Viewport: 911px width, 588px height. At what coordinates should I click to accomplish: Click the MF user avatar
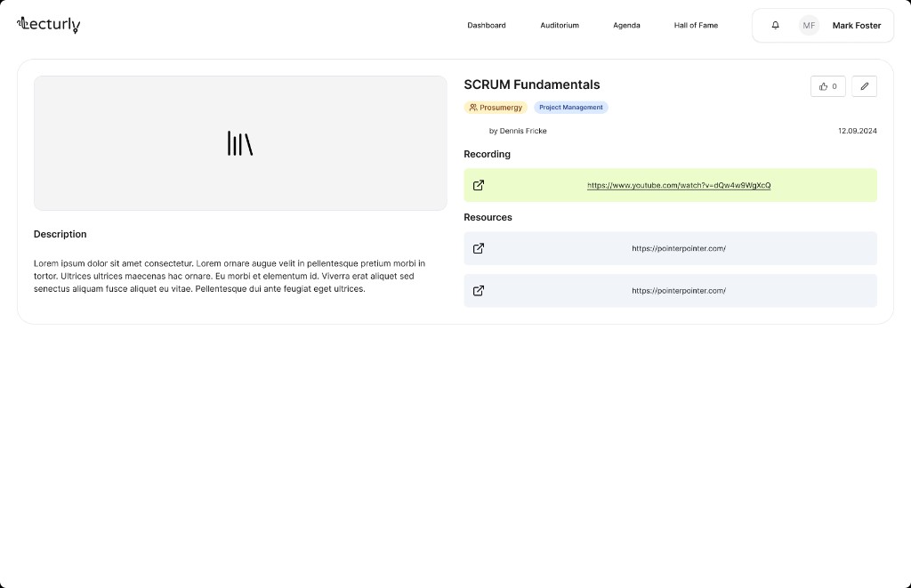809,25
